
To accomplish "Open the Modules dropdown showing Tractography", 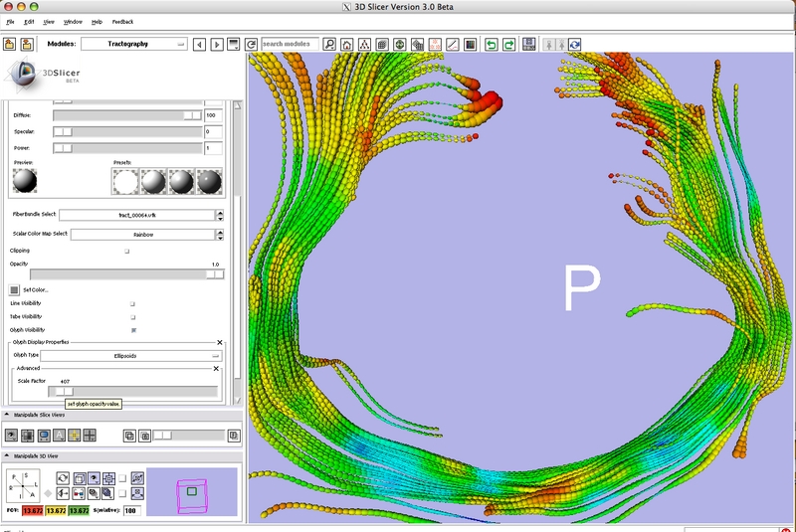I will pyautogui.click(x=134, y=45).
